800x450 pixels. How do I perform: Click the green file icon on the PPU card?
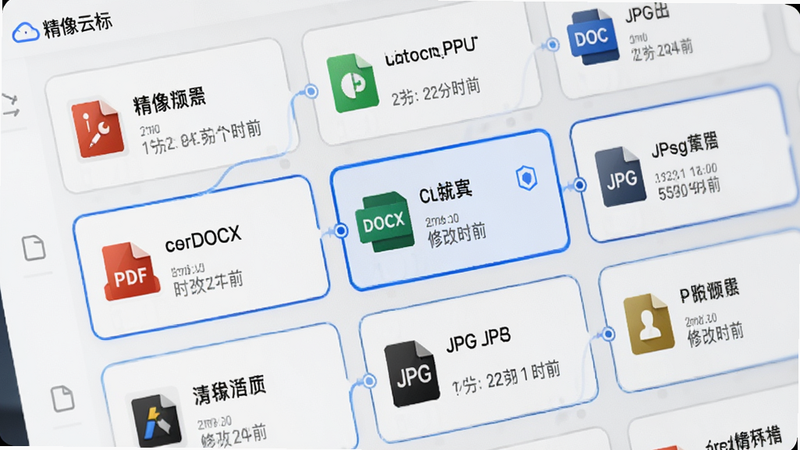[352, 82]
